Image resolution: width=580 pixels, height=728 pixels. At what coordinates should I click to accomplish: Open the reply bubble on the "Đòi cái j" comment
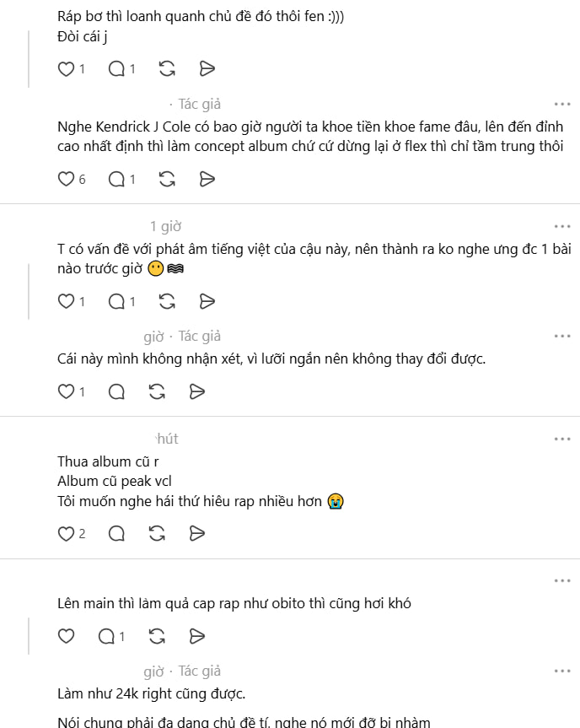tap(115, 68)
